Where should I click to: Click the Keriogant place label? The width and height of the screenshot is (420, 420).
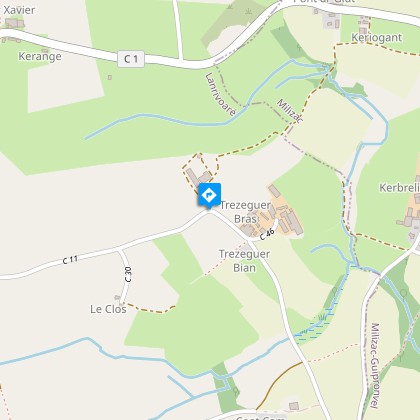tap(377, 38)
